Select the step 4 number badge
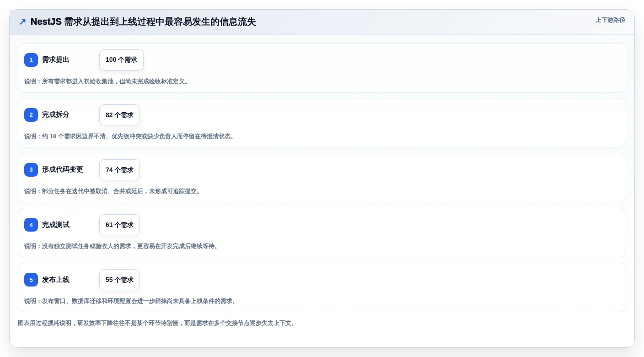Viewport: 644px width, 357px height. point(31,225)
